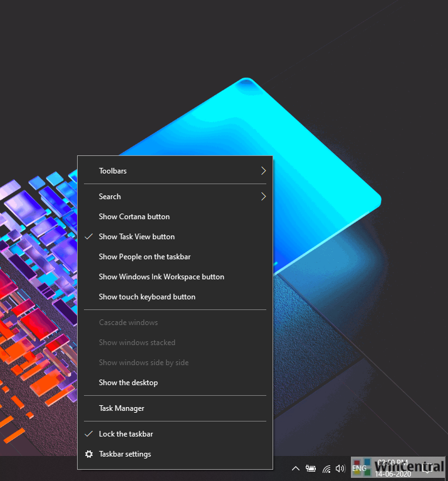The height and width of the screenshot is (481, 448).
Task: Open the Wi-Fi network icon
Action: [326, 468]
